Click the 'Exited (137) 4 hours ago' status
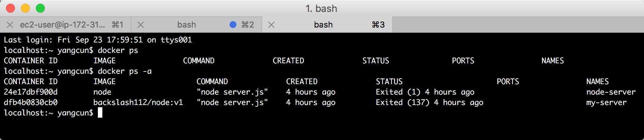Viewport: 644px width, 140px height. tap(430, 102)
